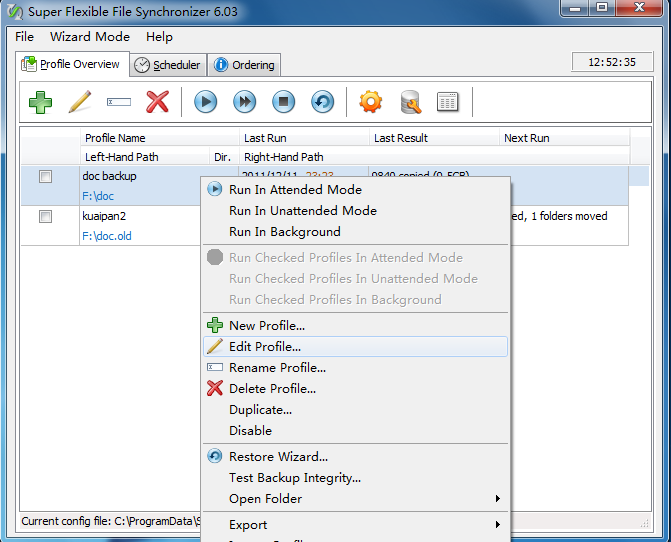Choose Test Backup Integrity...
This screenshot has width=671, height=542.
(355, 477)
